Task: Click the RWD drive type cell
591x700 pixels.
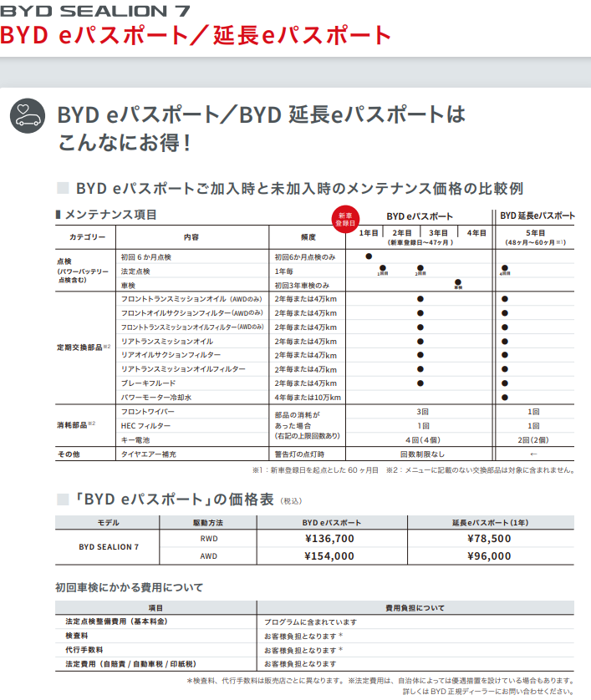Action: 209,539
